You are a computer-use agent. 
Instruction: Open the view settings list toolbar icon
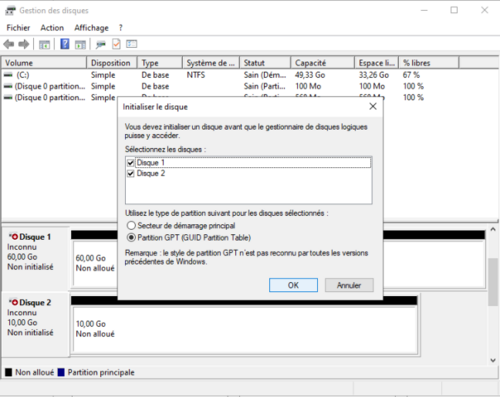132,44
